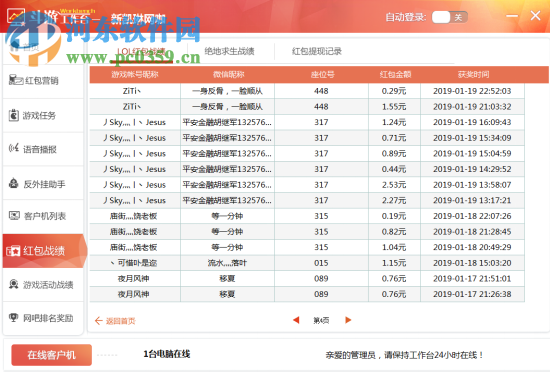Click the 返回首页 link
Screen dimensions: 550x375
click(x=115, y=321)
